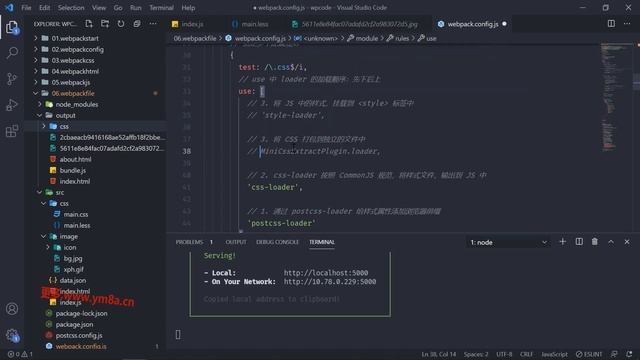Switch to the main.less editor tab
Image resolution: width=640 pixels, height=360 pixels.
coord(255,24)
